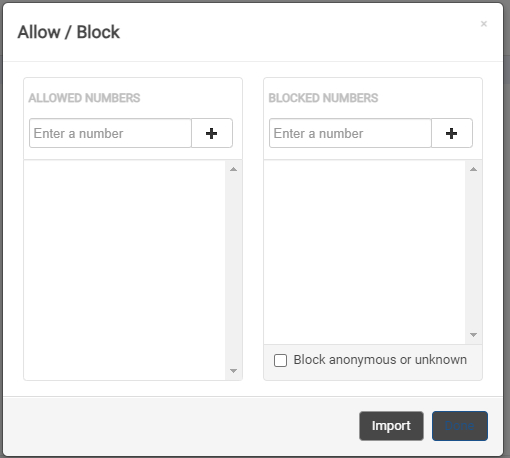Viewport: 510px width, 458px height.
Task: Click inside the empty Allowed Numbers list
Action: (125, 270)
